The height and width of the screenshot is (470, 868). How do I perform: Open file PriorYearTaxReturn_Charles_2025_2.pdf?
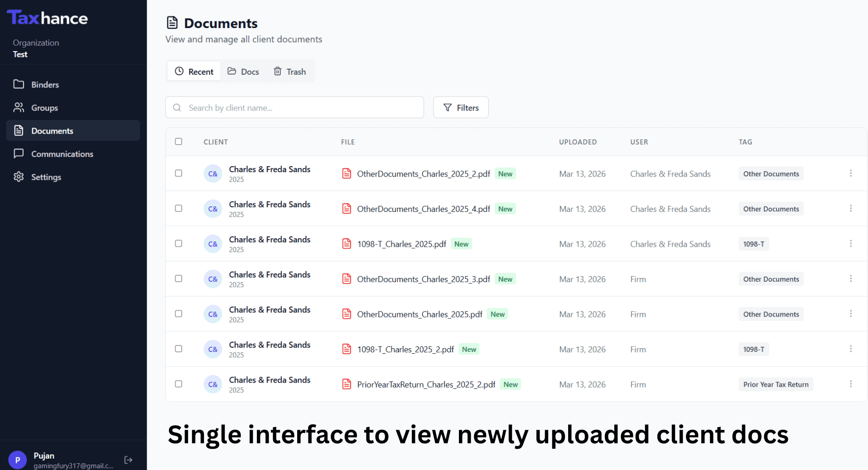click(x=426, y=384)
